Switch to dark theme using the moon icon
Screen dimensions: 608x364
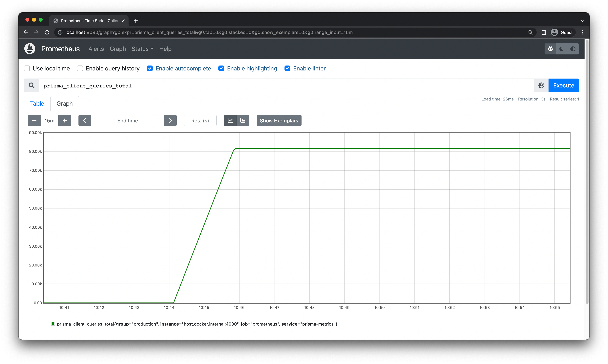pyautogui.click(x=562, y=49)
